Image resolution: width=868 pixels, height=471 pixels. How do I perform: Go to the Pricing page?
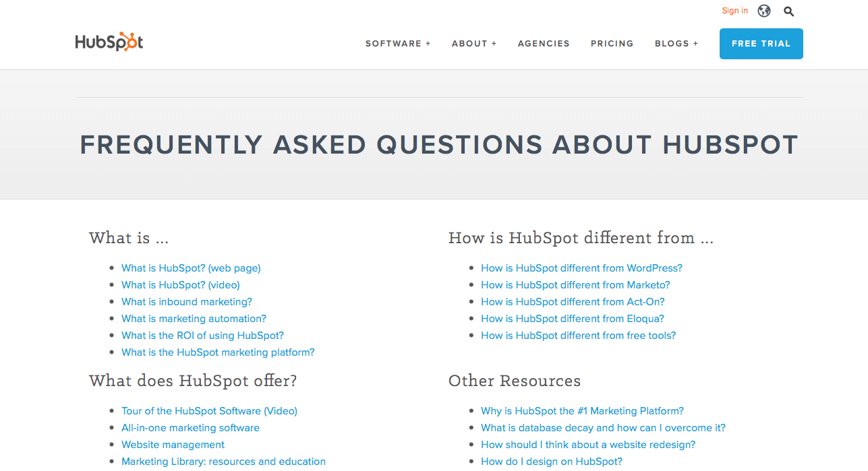click(x=612, y=44)
